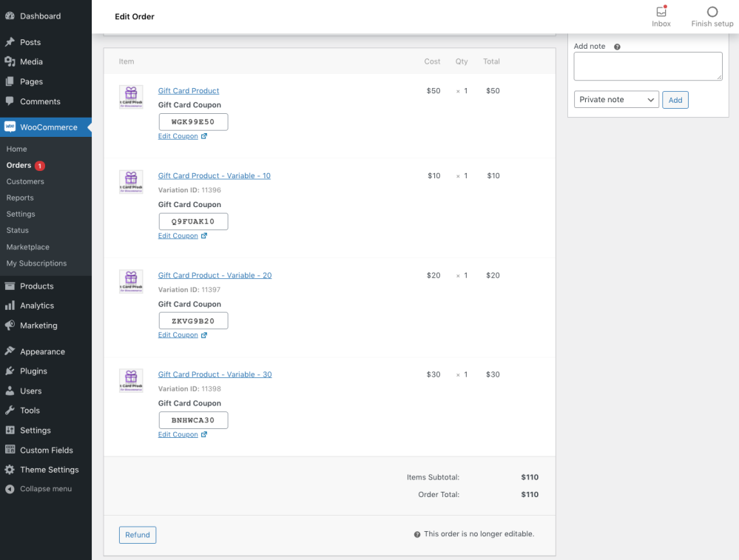Click inside the Add note text area

(x=647, y=66)
